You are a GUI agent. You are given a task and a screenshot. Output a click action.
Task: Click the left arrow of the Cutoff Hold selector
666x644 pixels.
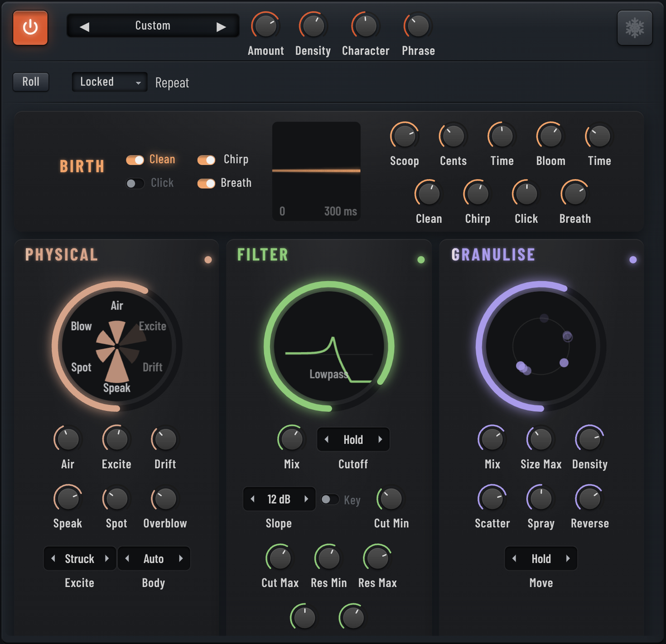(326, 439)
